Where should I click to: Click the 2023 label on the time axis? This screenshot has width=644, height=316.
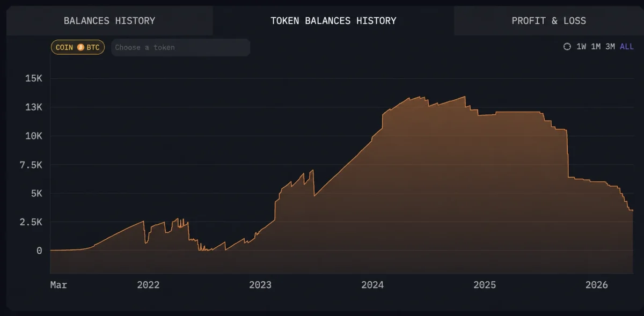pyautogui.click(x=260, y=285)
